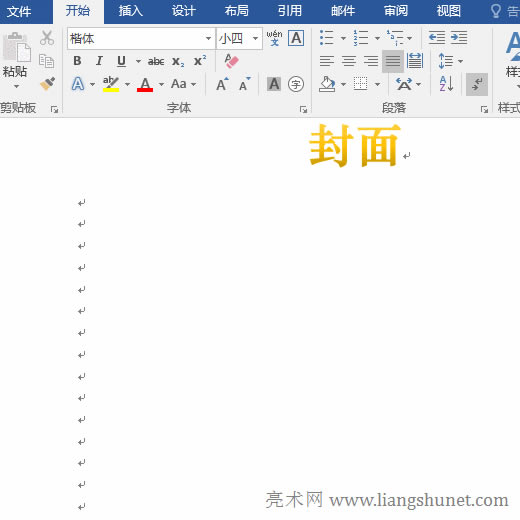Image resolution: width=520 pixels, height=520 pixels.
Task: Click the Line Spacing icon
Action: [446, 61]
